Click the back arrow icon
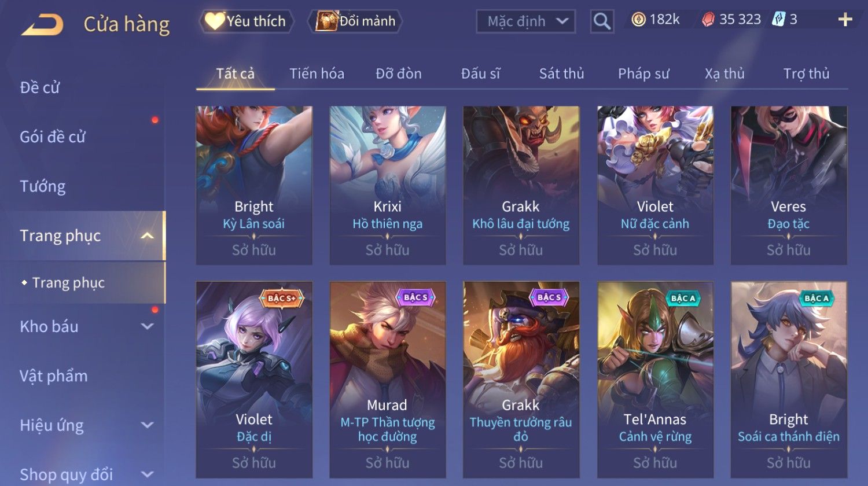 click(x=42, y=25)
